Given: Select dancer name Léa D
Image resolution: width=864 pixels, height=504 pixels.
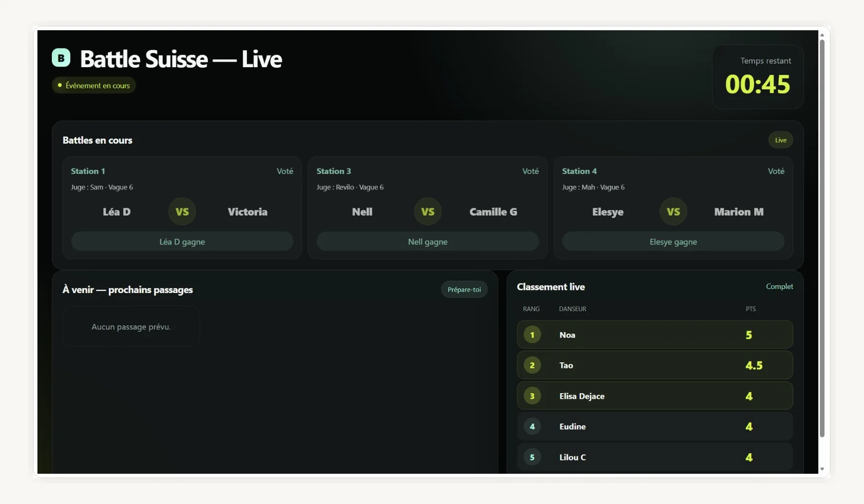Looking at the screenshot, I should coord(117,212).
